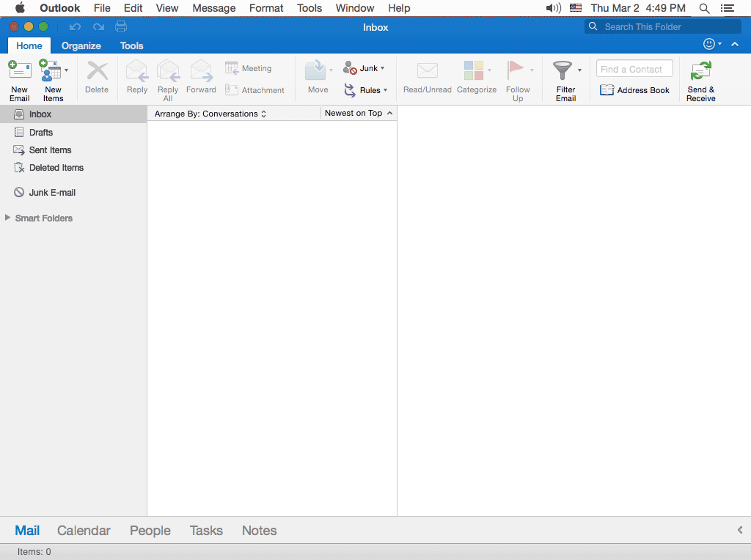The height and width of the screenshot is (560, 751).
Task: Select the Drafts folder
Action: (x=73, y=132)
